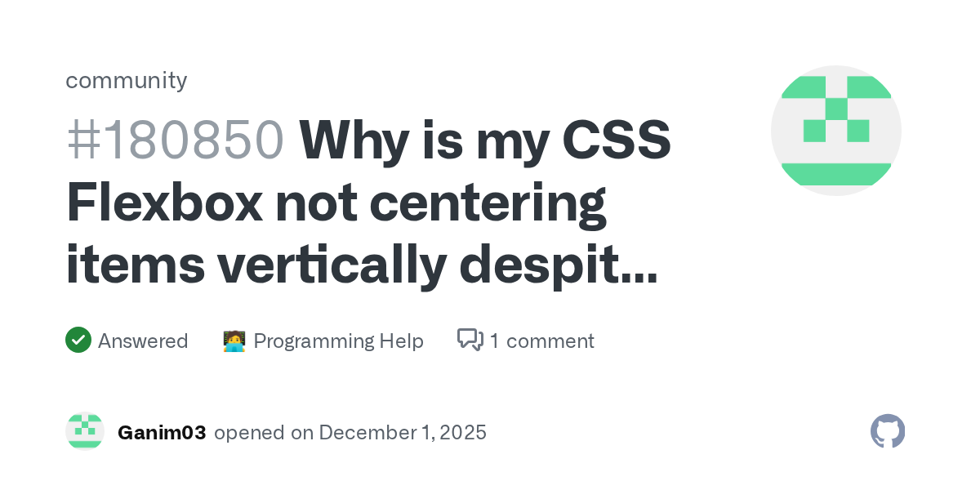Click the word "centering" in the title
Image resolution: width=980 pixels, height=490 pixels.
488,203
